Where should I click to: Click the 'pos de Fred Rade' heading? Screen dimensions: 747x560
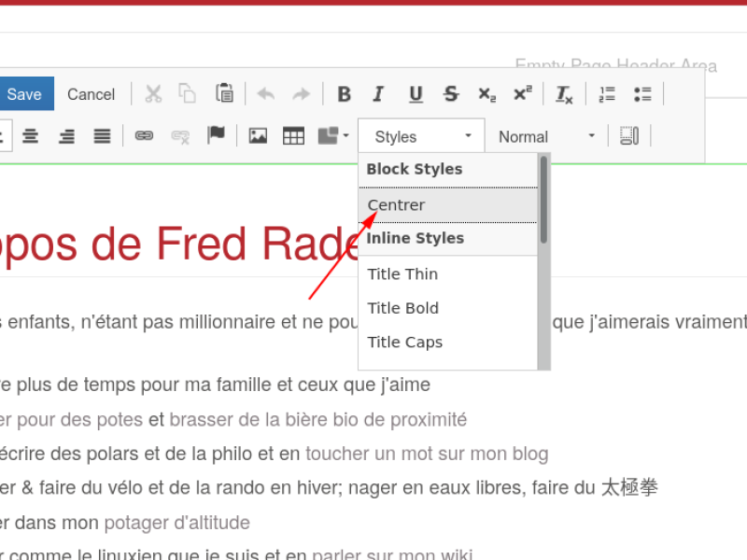click(180, 245)
